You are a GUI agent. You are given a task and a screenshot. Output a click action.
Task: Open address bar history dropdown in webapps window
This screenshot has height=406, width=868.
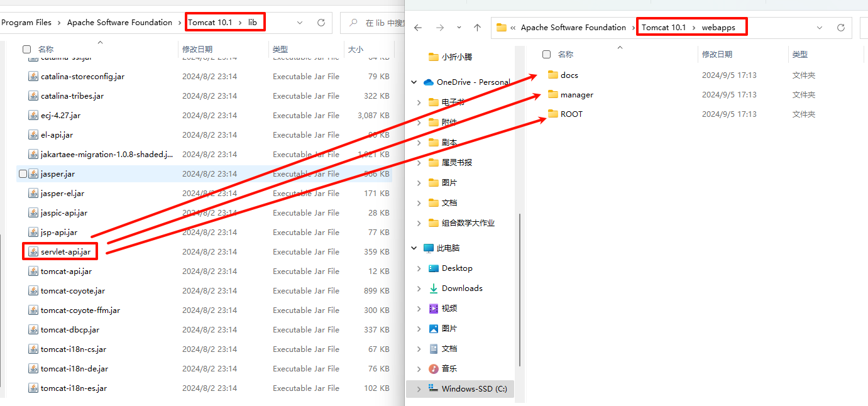pos(820,28)
